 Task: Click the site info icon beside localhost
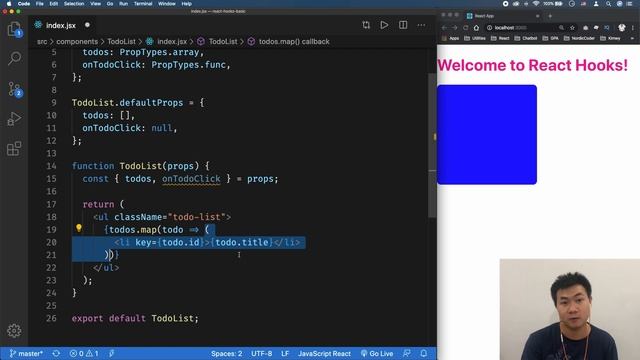pyautogui.click(x=489, y=28)
